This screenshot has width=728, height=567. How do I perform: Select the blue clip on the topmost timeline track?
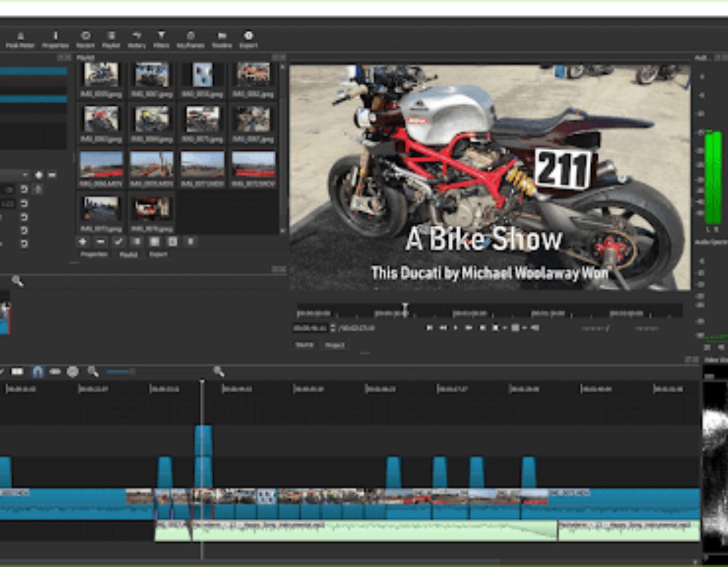203,441
